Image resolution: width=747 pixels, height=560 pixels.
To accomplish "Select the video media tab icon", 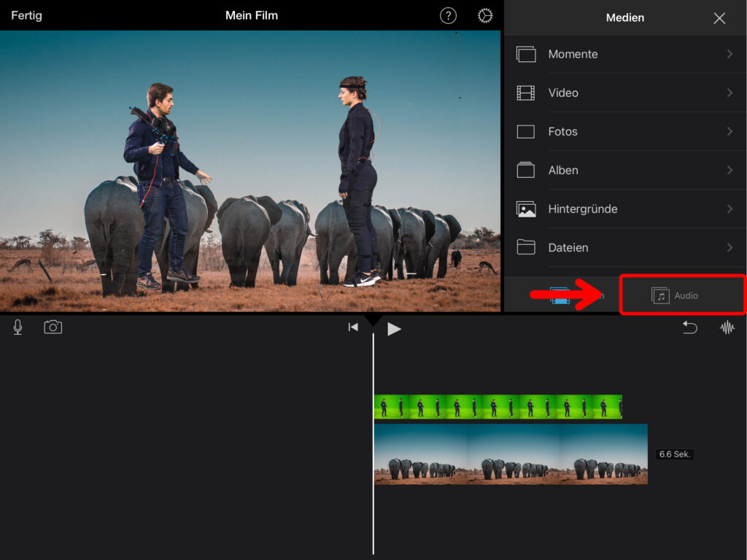I will click(560, 295).
